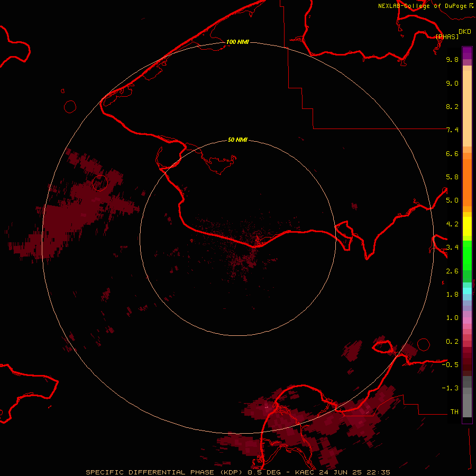Click the 0.2 value on the color scale

pos(452,342)
